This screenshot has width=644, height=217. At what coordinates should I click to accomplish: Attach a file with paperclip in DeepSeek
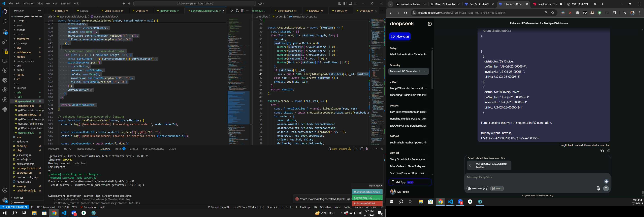coord(598,188)
